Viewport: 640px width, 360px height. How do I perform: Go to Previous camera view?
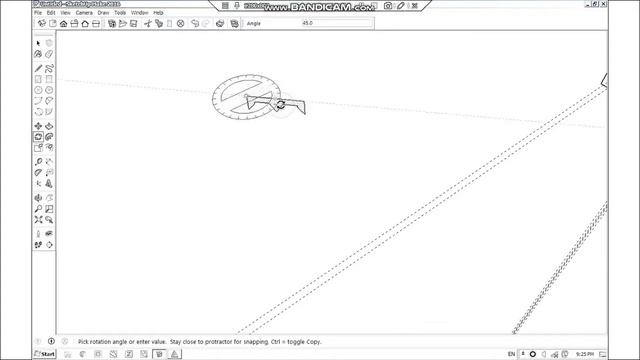click(x=49, y=220)
